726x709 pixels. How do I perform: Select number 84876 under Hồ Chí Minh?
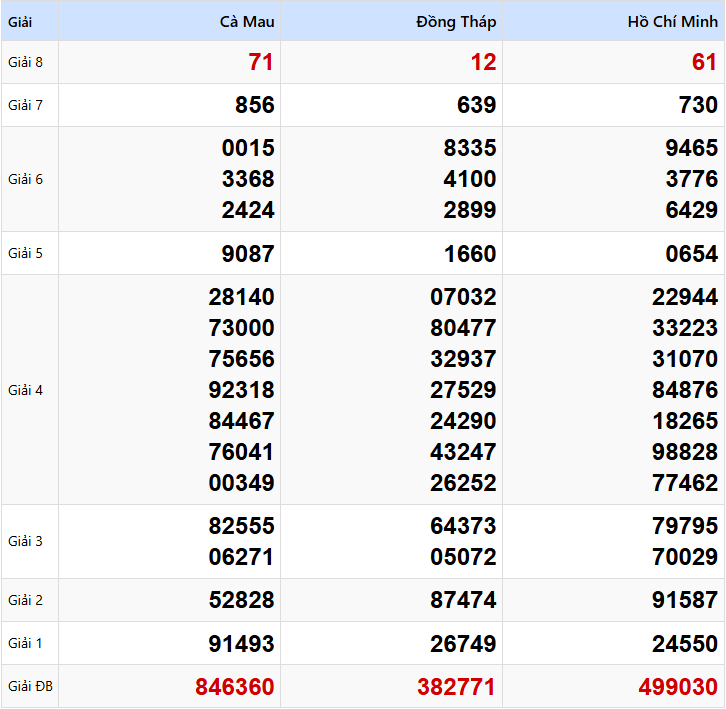click(x=685, y=390)
